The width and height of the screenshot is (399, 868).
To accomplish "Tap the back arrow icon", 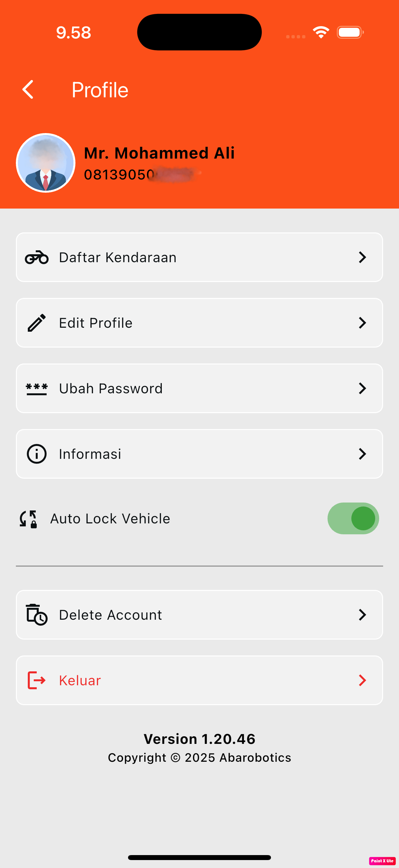I will (x=28, y=90).
